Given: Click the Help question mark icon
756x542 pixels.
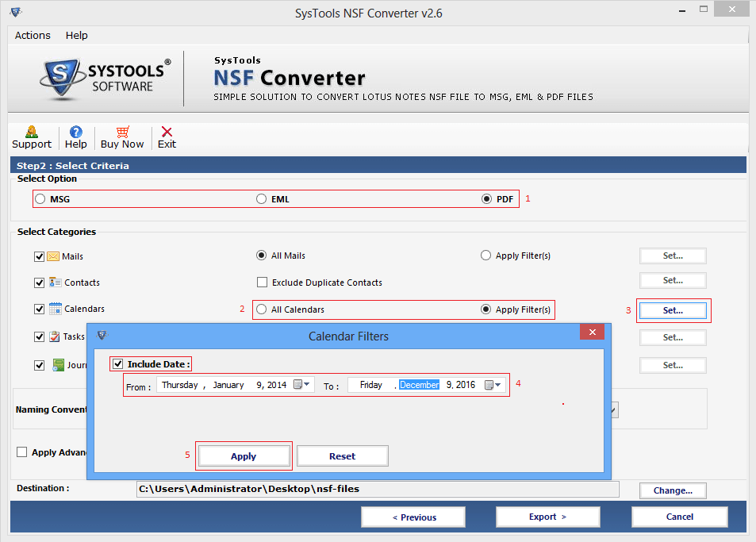Looking at the screenshot, I should pyautogui.click(x=75, y=132).
